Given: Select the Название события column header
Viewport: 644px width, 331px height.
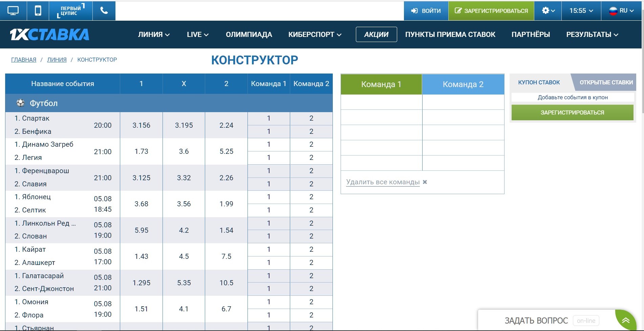Looking at the screenshot, I should coord(63,84).
